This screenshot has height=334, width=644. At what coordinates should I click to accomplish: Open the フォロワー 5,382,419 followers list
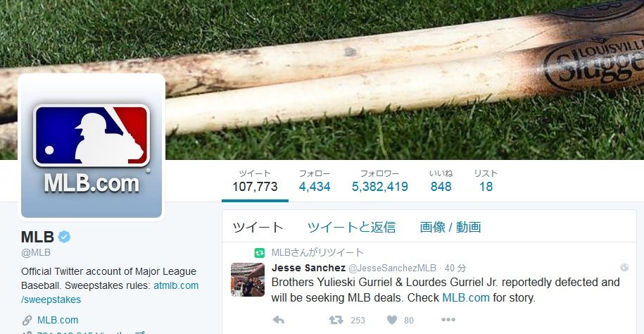click(x=380, y=181)
